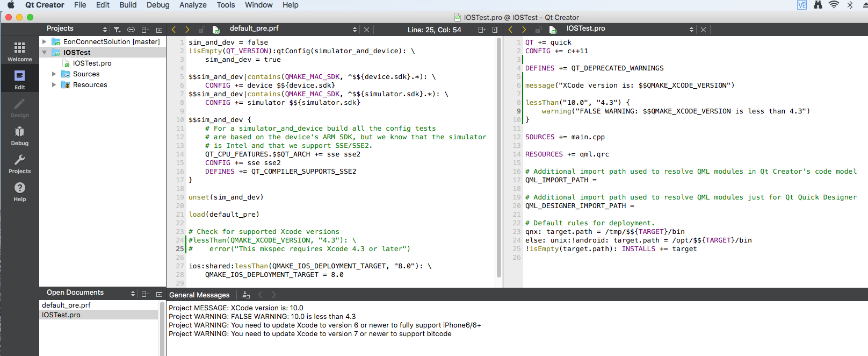Click the left editor vertical scrollbar
Screen dimensions: 868x356
(498, 156)
